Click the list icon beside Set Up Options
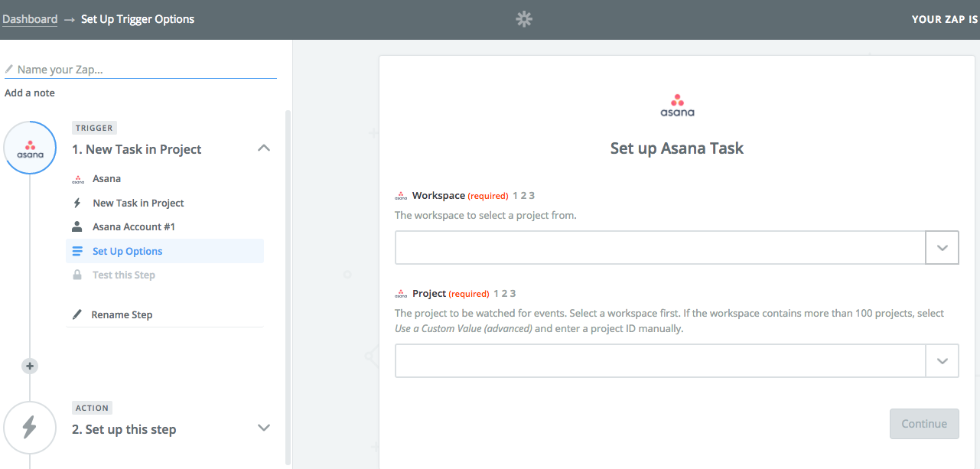The image size is (980, 469). (77, 251)
